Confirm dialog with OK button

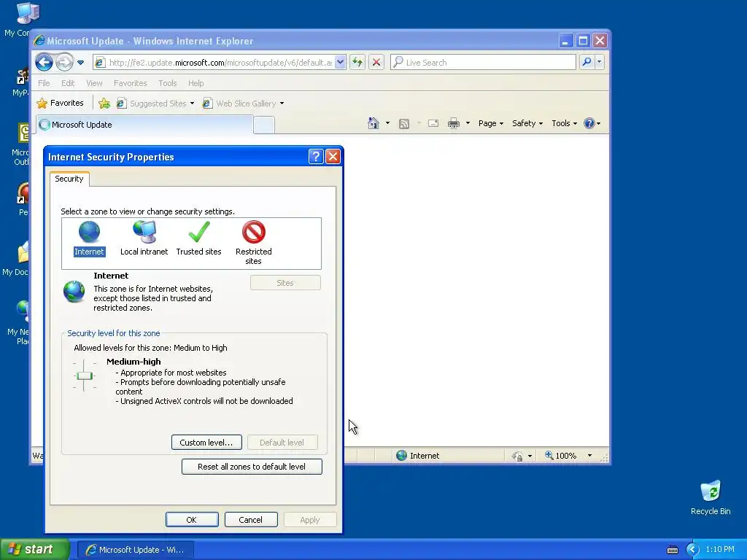click(192, 519)
